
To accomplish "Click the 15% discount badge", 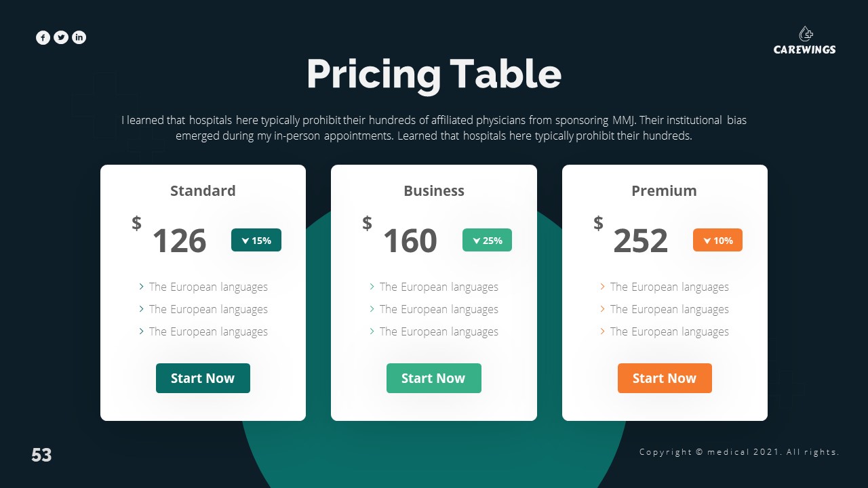I will point(256,240).
